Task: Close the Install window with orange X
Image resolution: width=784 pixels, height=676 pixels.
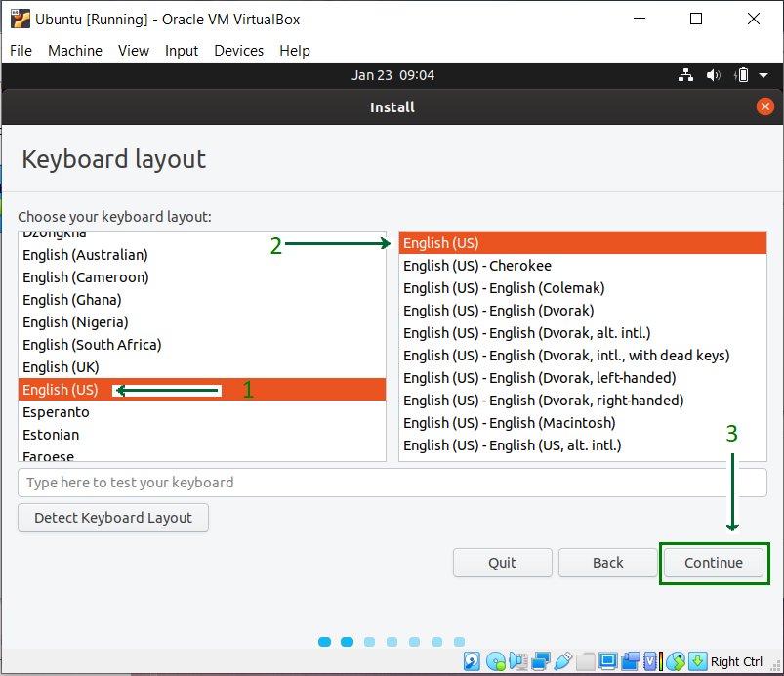Action: [x=765, y=106]
